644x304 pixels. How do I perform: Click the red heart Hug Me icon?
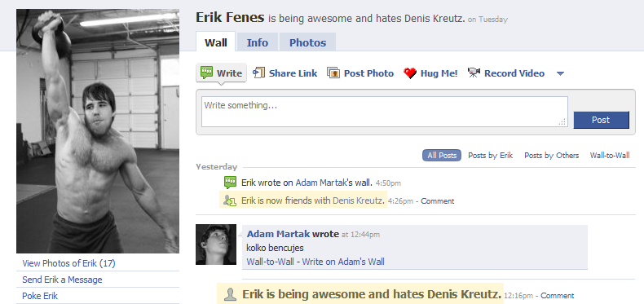(x=409, y=73)
